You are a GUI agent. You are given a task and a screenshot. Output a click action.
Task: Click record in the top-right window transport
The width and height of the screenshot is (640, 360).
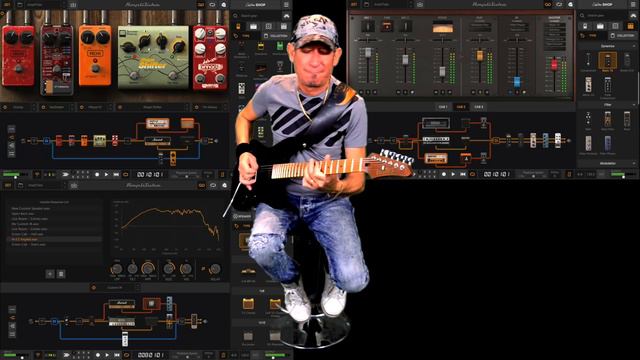(x=444, y=174)
